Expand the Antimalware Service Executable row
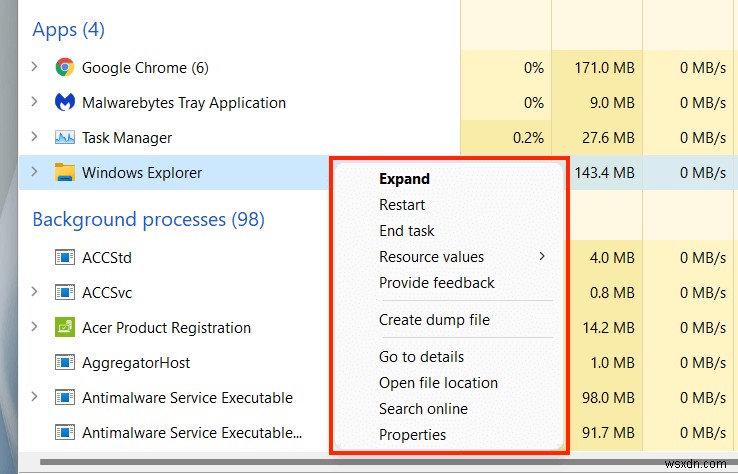Viewport: 738px width, 474px height. [x=34, y=397]
